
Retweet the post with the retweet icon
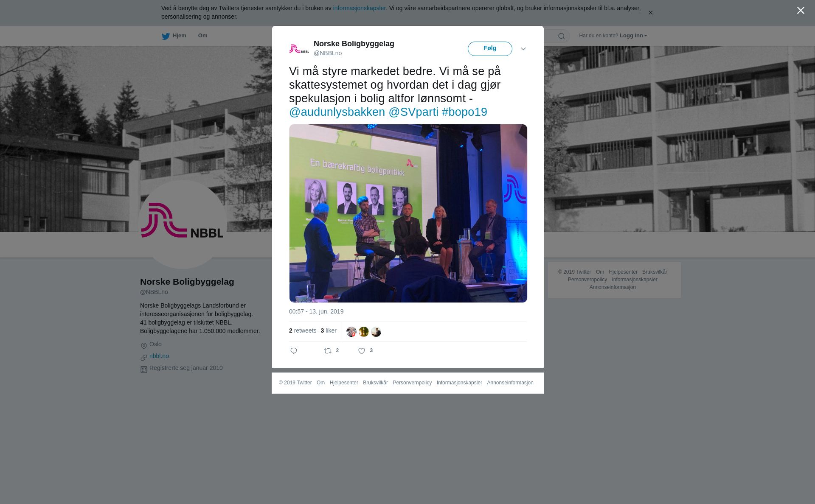tap(328, 351)
